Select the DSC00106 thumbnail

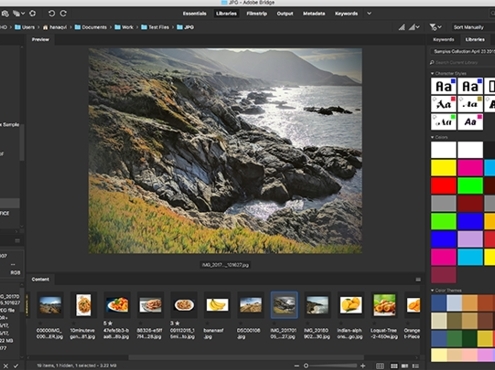coord(251,305)
